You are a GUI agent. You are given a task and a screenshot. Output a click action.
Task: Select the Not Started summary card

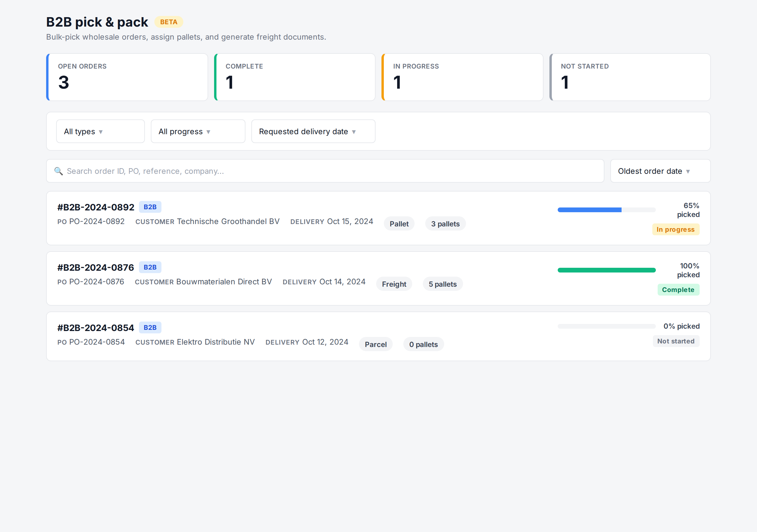click(630, 77)
